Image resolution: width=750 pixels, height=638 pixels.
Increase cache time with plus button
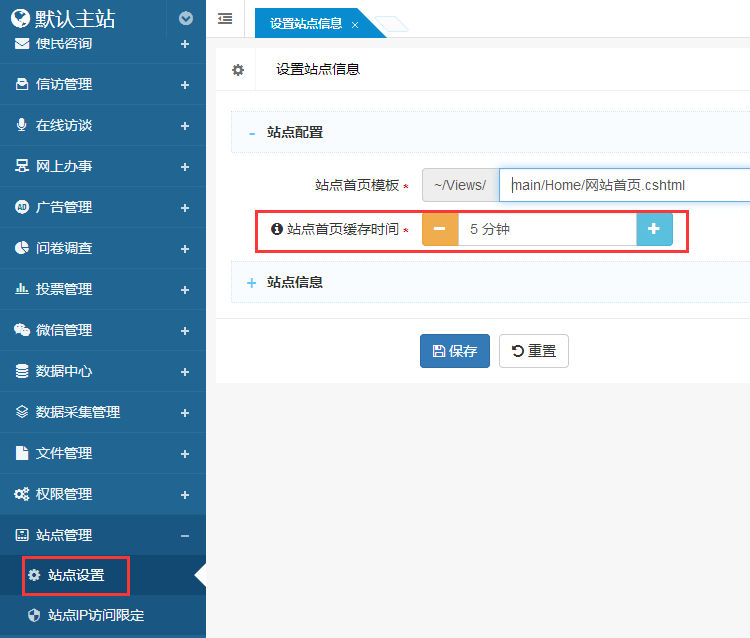tap(654, 229)
